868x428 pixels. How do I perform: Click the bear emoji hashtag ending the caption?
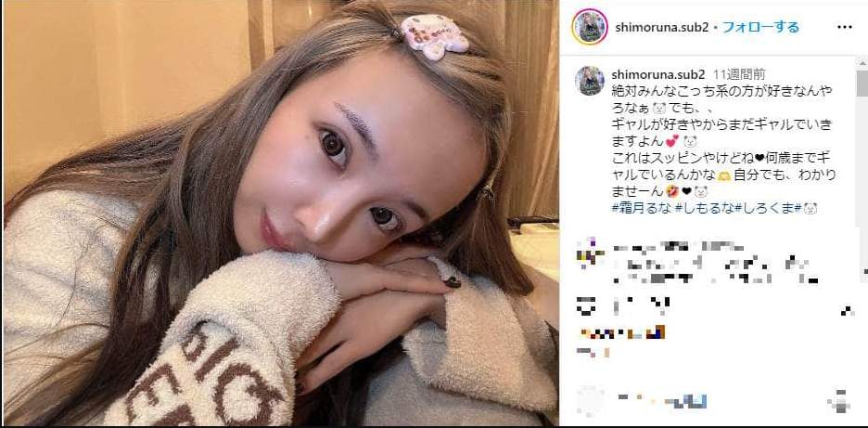807,209
